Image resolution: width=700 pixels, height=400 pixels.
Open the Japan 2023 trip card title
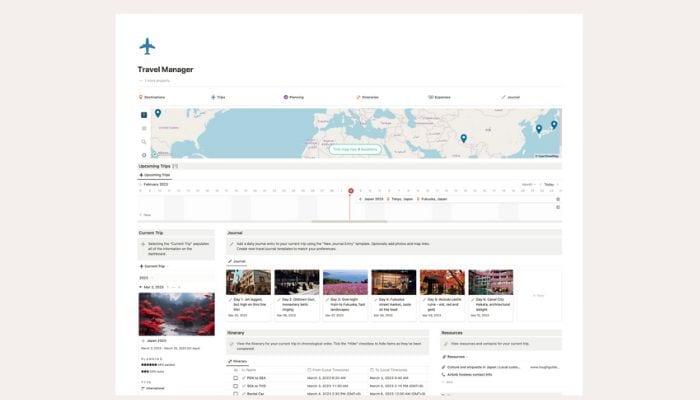[x=156, y=341]
